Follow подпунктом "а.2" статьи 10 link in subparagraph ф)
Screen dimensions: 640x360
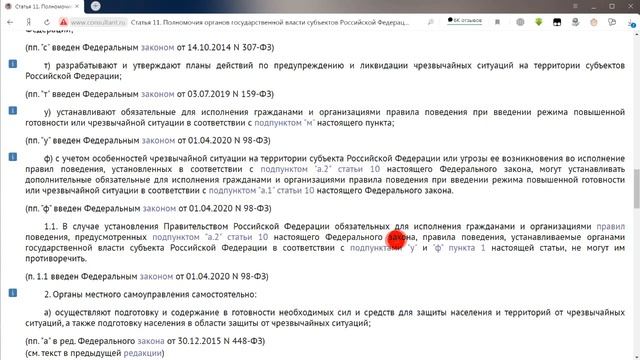320,169
